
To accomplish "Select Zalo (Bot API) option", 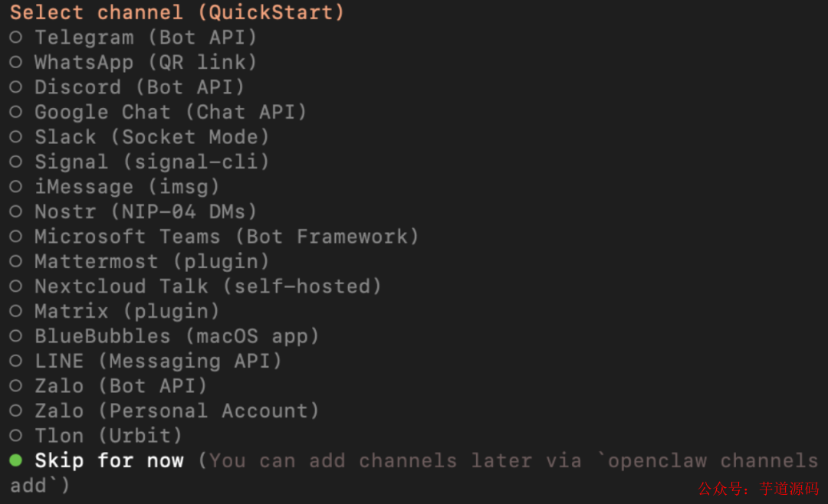I will pos(16,386).
